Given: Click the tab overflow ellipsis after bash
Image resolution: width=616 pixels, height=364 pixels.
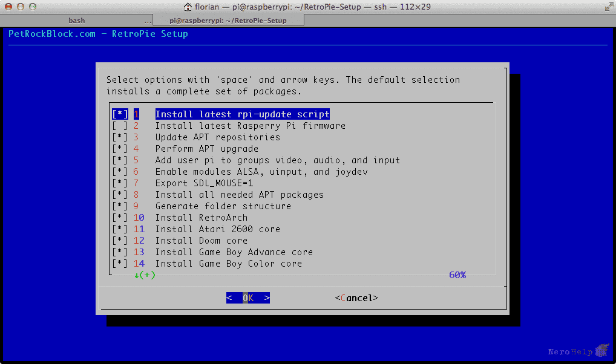Looking at the screenshot, I should click(148, 21).
